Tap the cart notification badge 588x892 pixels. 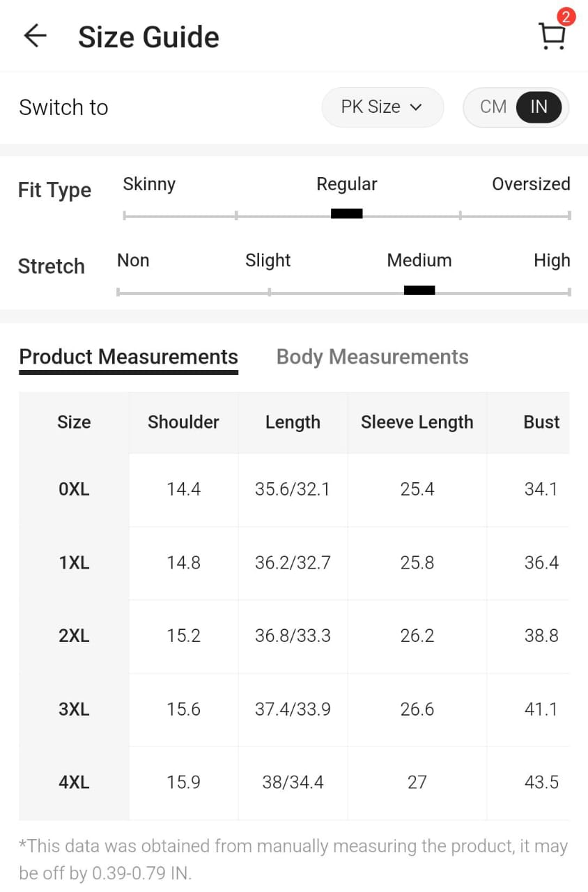click(566, 17)
